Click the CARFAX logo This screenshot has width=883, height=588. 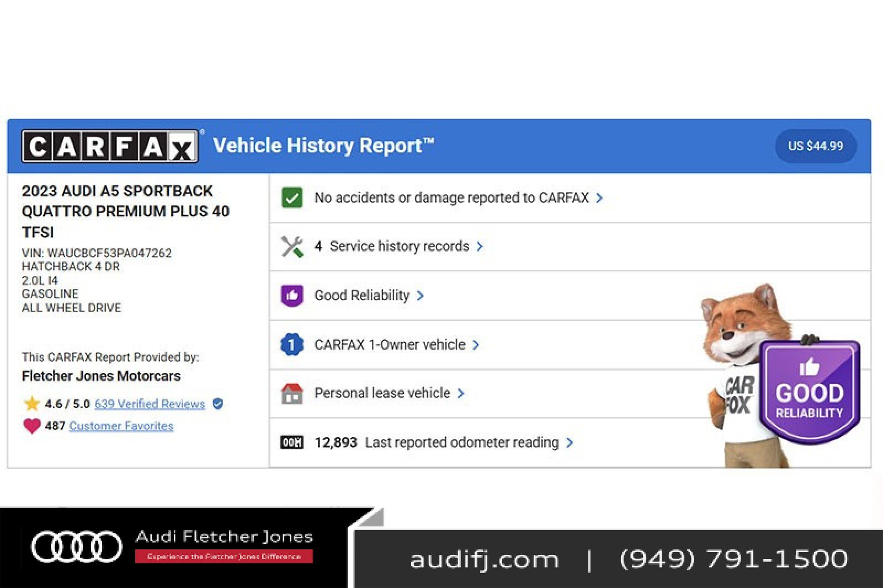(110, 146)
